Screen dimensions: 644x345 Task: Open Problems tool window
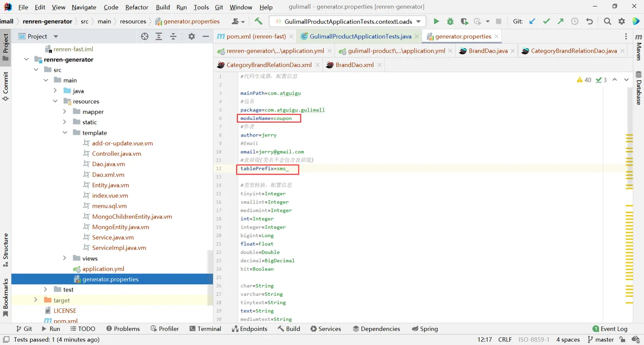(x=123, y=329)
